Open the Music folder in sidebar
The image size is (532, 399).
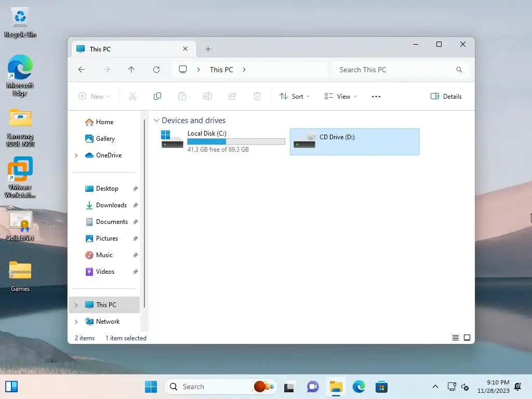pos(104,255)
